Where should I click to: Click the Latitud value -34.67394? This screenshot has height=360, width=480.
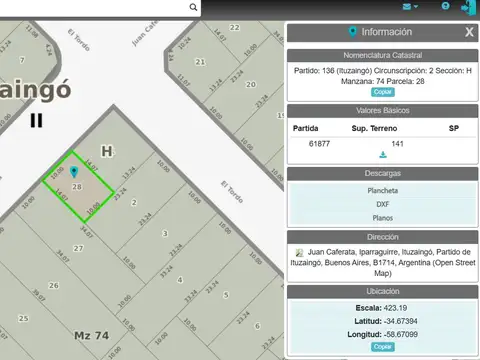(x=401, y=321)
